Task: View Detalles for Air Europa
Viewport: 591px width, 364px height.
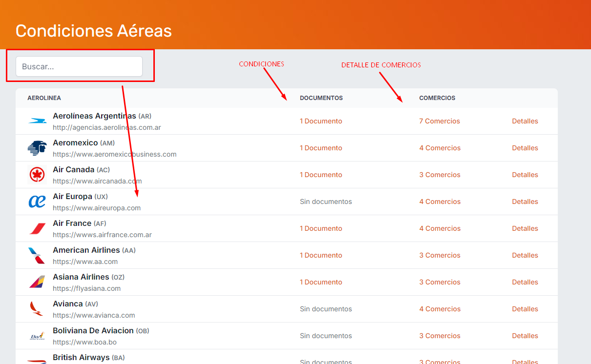Action: pyautogui.click(x=525, y=202)
